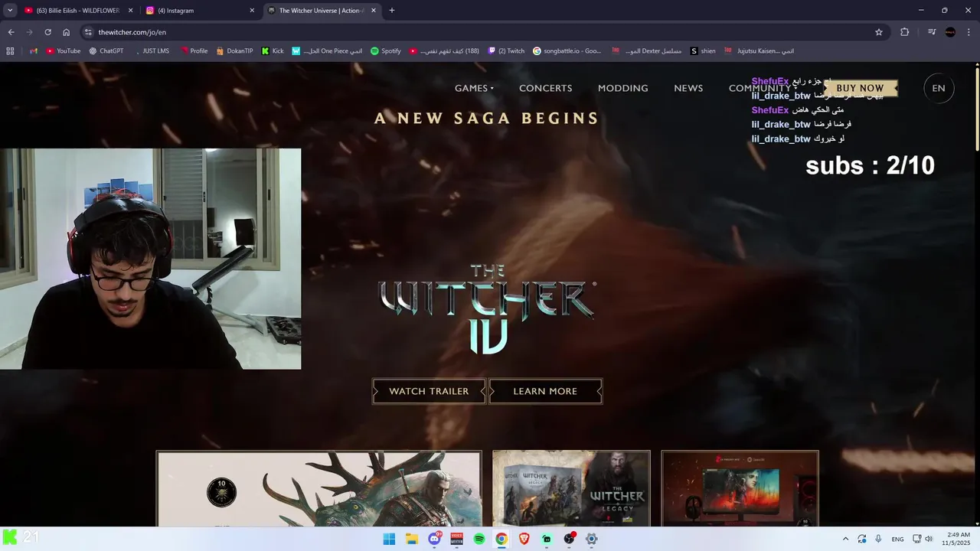Open the NEWS menu item
980x551 pixels.
[x=688, y=88]
